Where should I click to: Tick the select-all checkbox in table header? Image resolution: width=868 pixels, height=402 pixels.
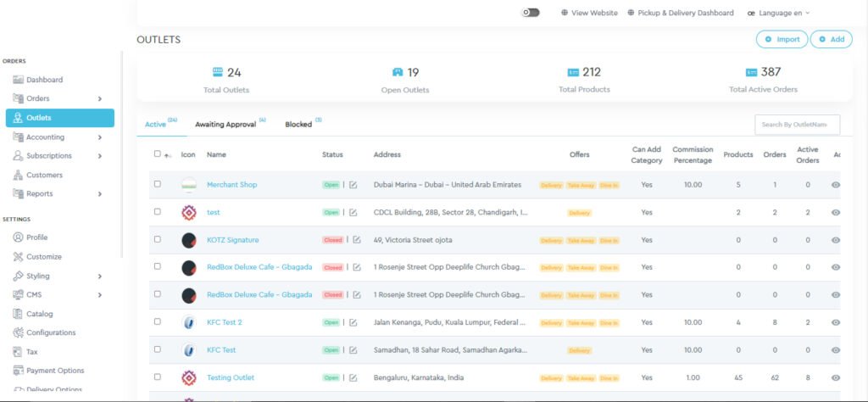158,154
